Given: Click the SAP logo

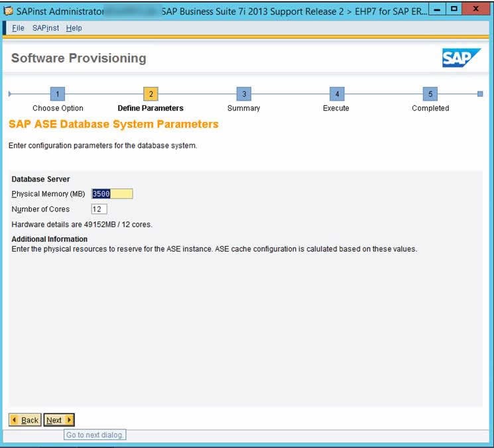Looking at the screenshot, I should point(462,58).
